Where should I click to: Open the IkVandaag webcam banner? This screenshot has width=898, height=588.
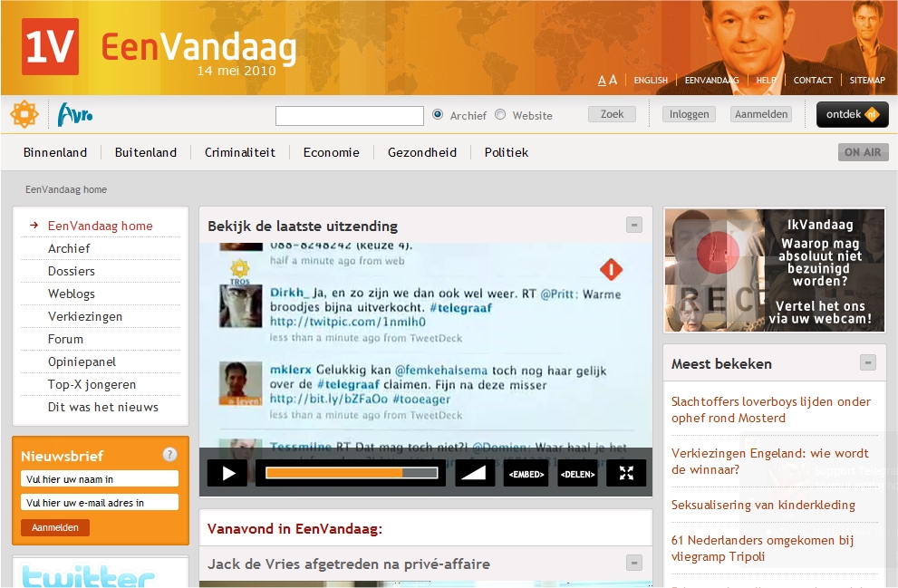click(x=774, y=270)
